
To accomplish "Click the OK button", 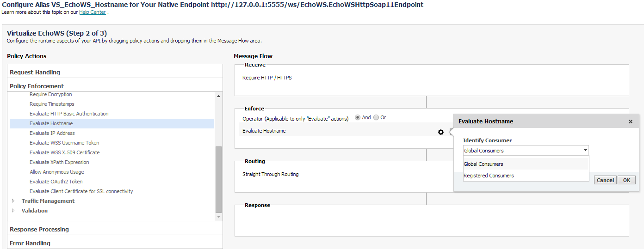I will tap(626, 180).
